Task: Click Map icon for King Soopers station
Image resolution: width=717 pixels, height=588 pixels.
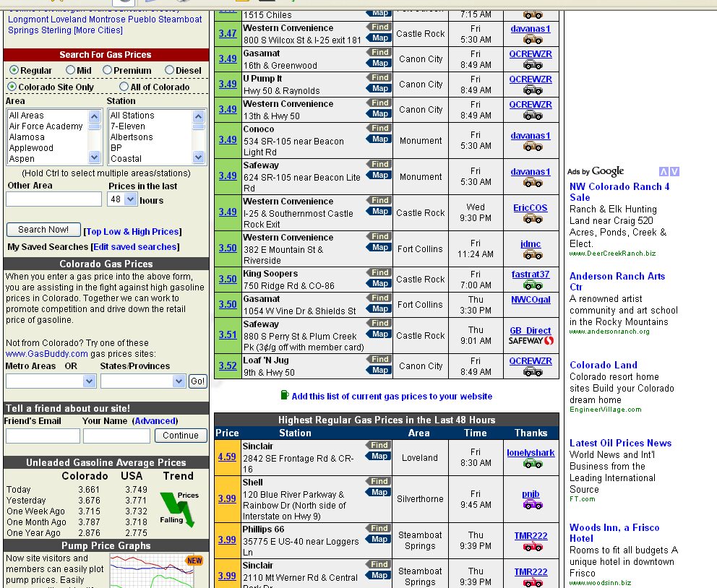Action: point(379,284)
